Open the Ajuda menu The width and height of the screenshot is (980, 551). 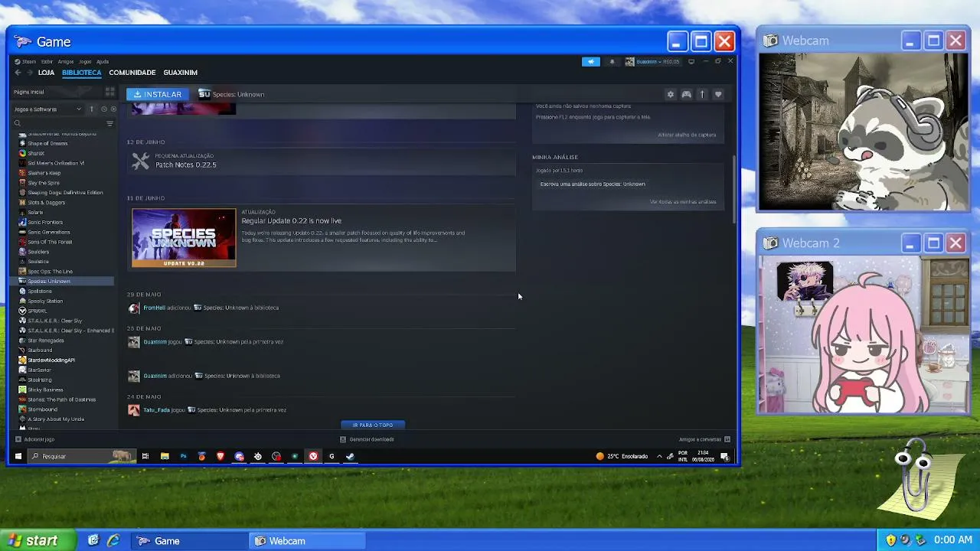click(103, 61)
